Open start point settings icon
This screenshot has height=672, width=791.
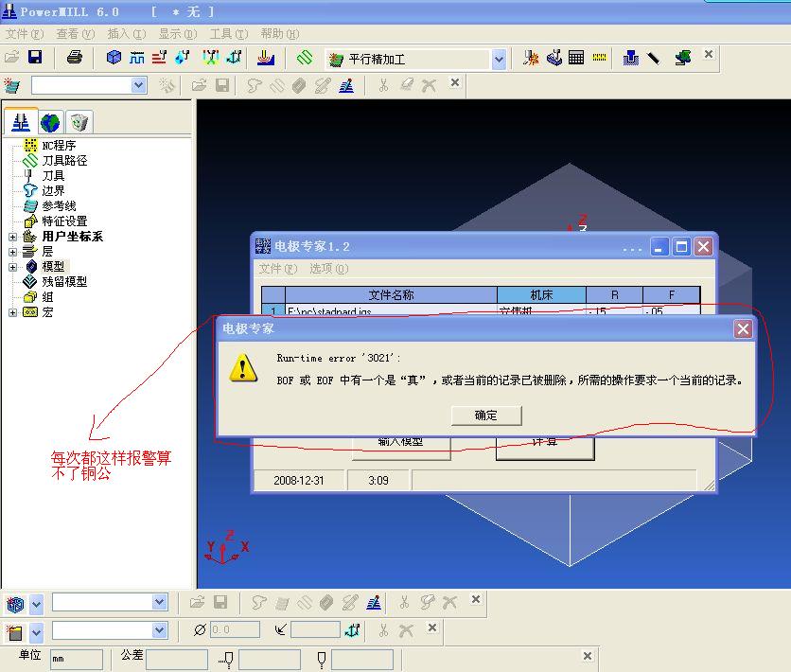point(182,57)
